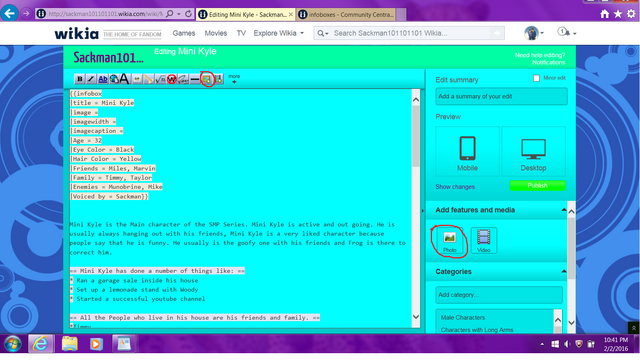Open Games menu in Wikia header
Image resolution: width=640 pixels, height=360 pixels.
point(184,33)
